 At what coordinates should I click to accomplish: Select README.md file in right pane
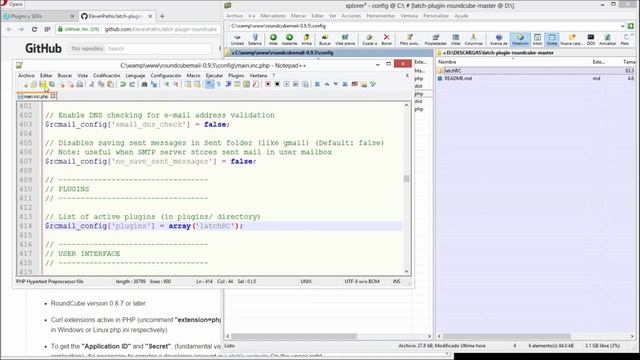click(458, 78)
